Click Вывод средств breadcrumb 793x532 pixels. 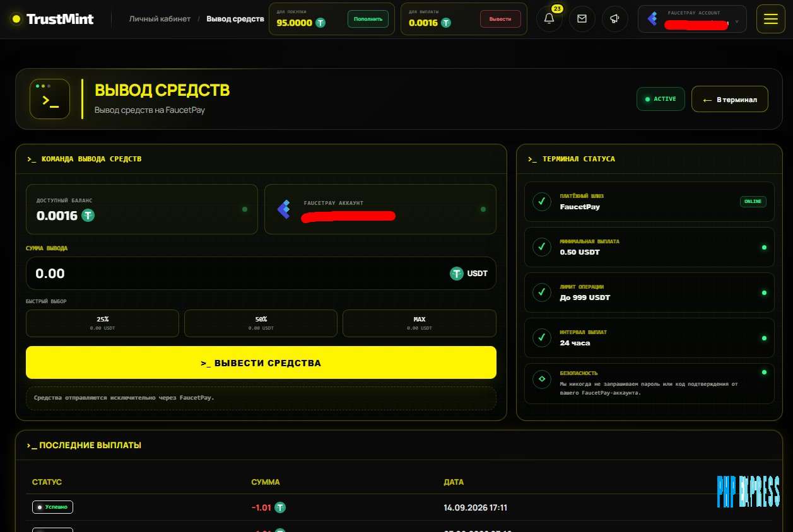pyautogui.click(x=235, y=19)
